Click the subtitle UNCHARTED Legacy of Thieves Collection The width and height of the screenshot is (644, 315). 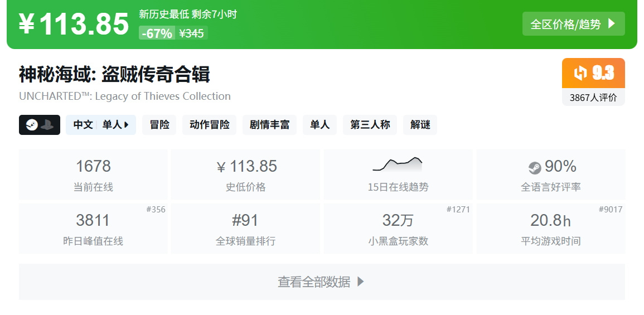[x=125, y=96]
